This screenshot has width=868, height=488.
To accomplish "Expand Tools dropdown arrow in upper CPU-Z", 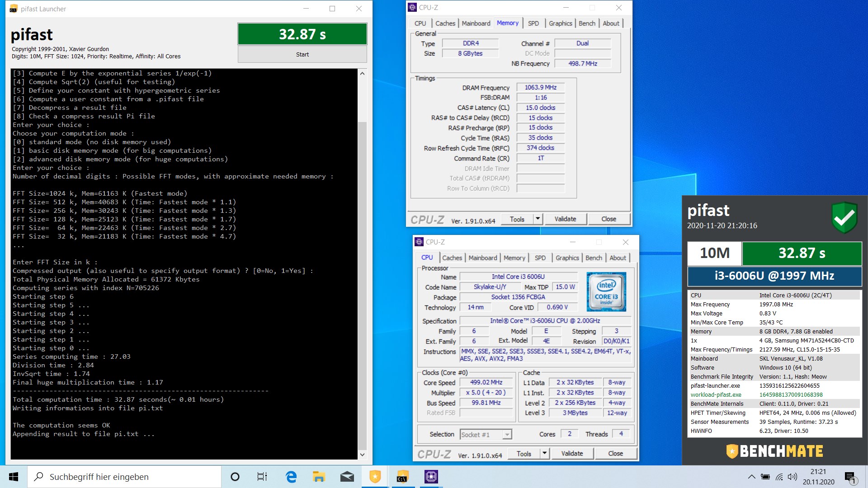I will tap(538, 219).
